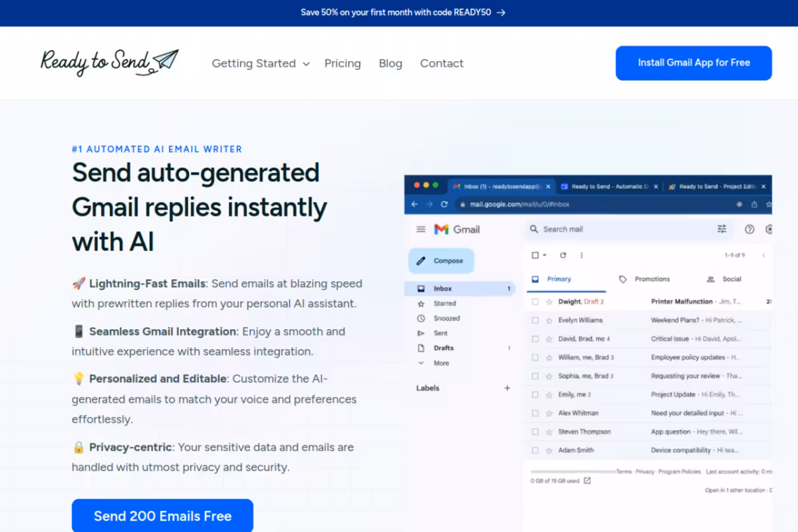Screen dimensions: 798x532
Task: Click Install Gmail App for Free button
Action: tap(694, 63)
